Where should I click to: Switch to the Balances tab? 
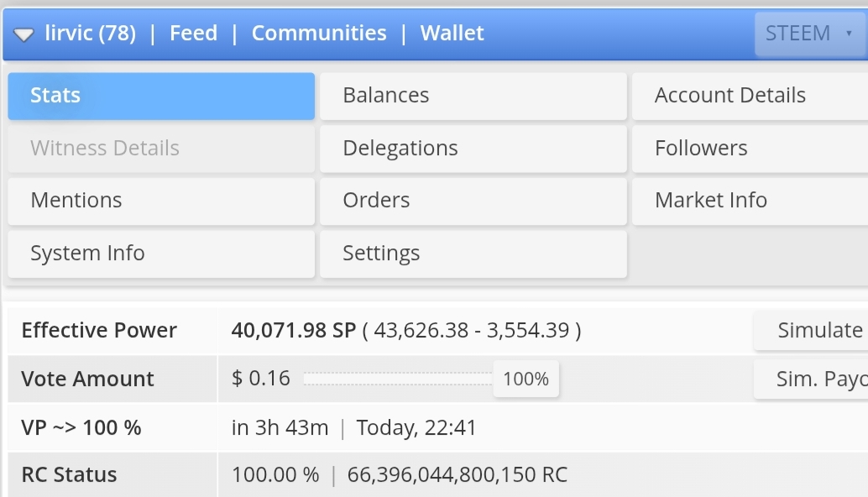click(473, 96)
